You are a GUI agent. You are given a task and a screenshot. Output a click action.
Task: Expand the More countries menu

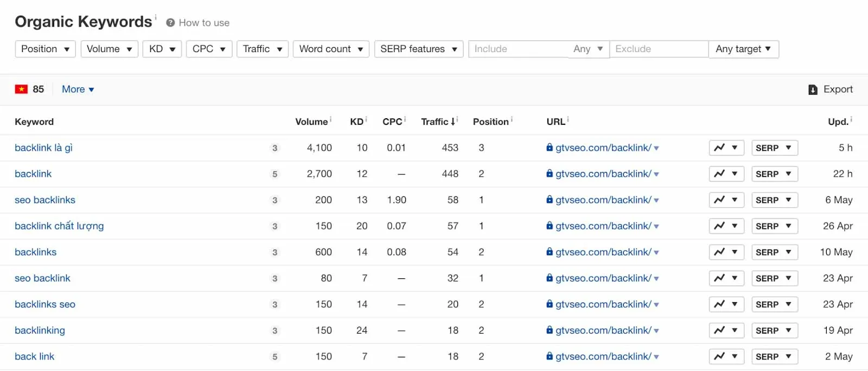coord(78,89)
